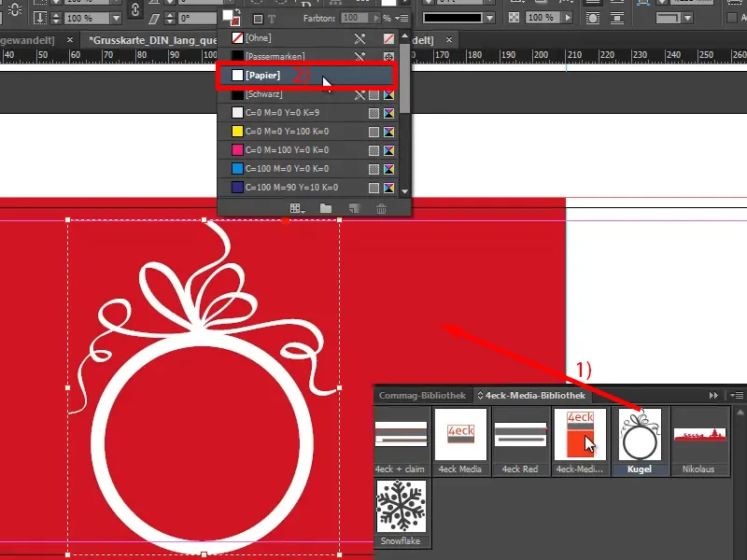Click the swatches list scroll up arrow
Viewport: 747px width, 560px height.
point(405,36)
